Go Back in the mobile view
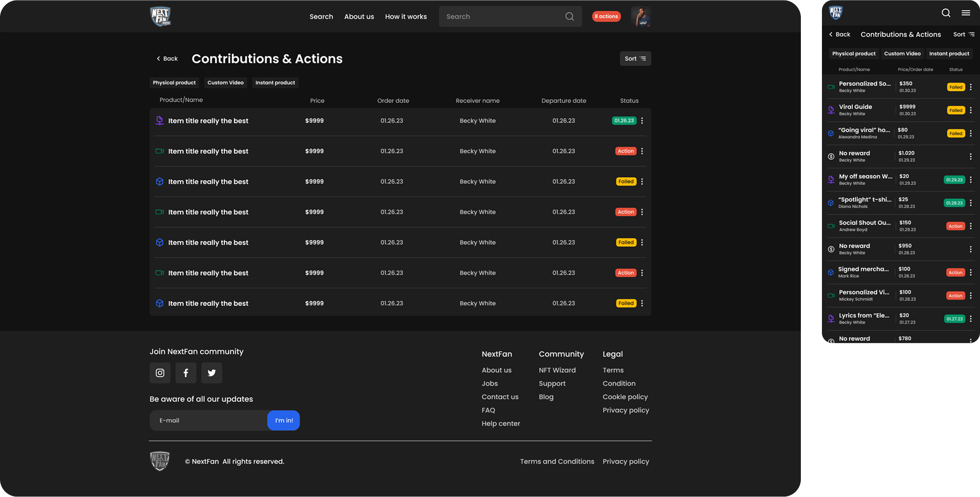 [839, 34]
